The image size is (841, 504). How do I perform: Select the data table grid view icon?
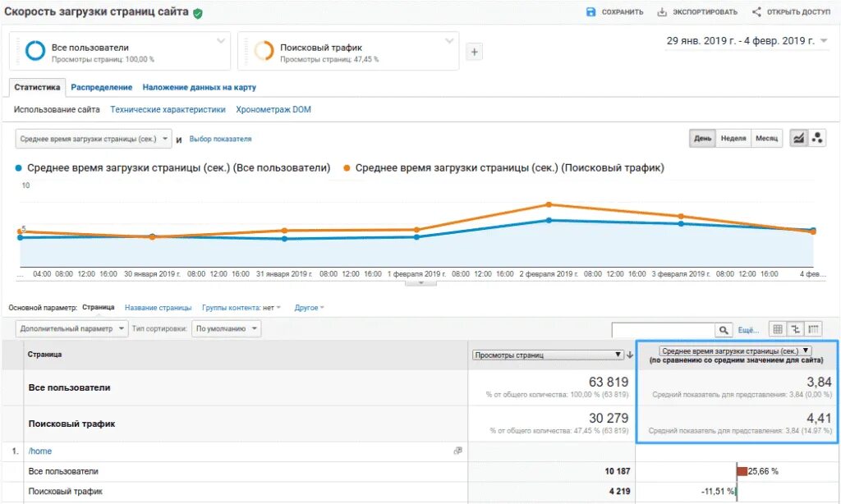pos(778,329)
